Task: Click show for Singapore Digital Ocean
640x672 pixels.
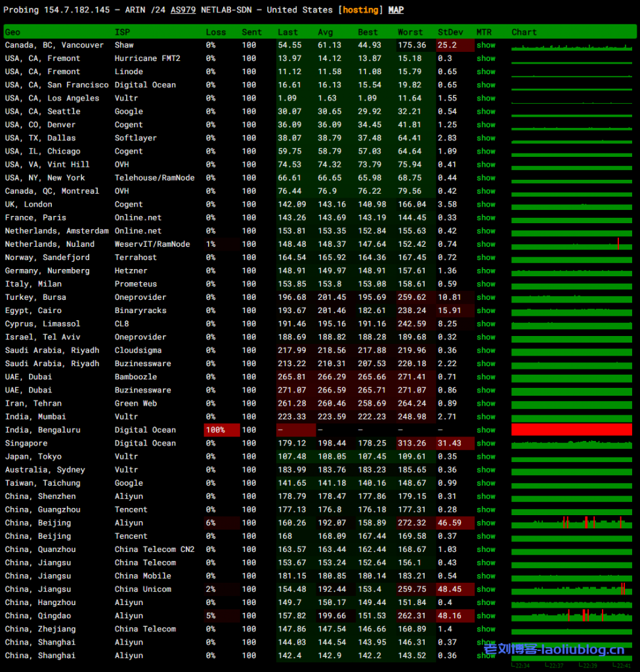Action: pyautogui.click(x=486, y=444)
